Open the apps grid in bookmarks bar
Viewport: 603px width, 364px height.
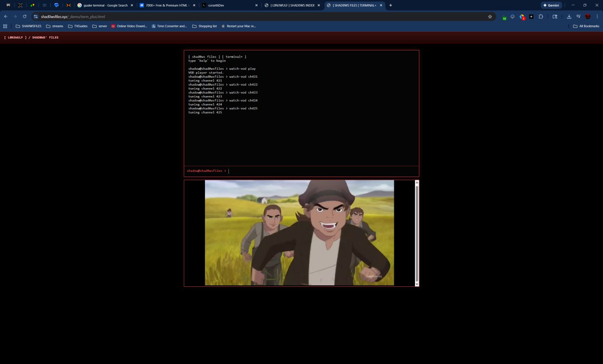click(5, 26)
